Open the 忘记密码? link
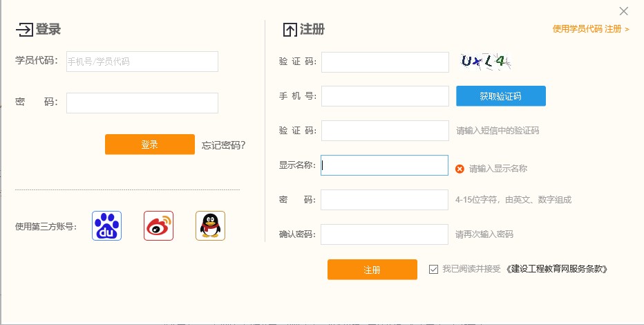The width and height of the screenshot is (644, 325). [x=223, y=145]
